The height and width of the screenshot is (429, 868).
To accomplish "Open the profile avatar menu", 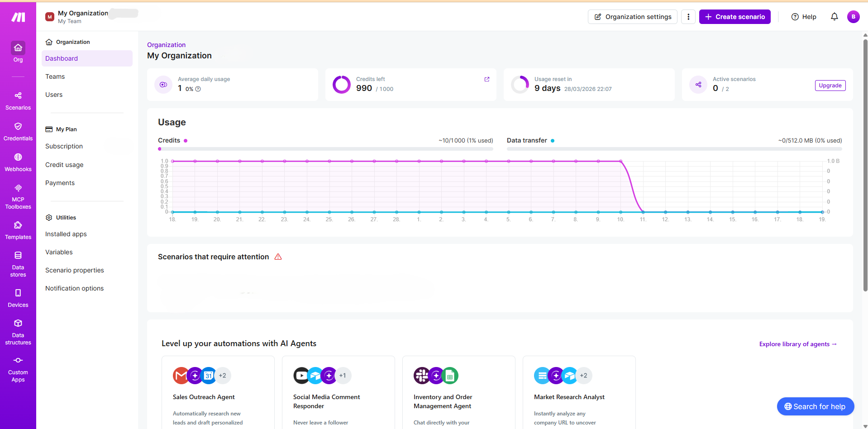I will 853,17.
